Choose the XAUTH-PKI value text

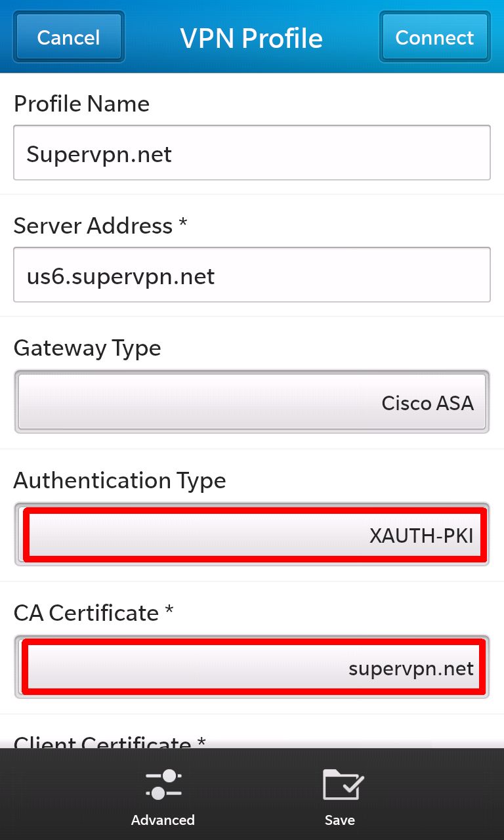(x=421, y=535)
